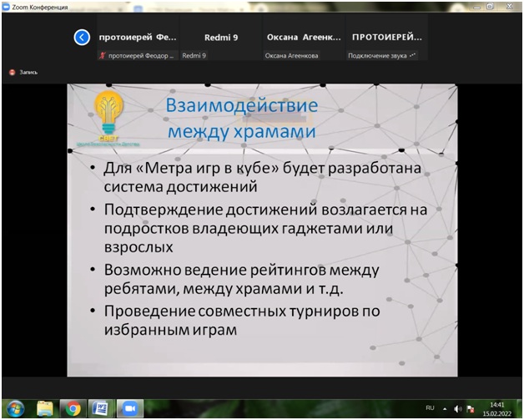Image resolution: width=524 pixels, height=420 pixels.
Task: Open Microsoft Word from the taskbar
Action: [x=102, y=408]
